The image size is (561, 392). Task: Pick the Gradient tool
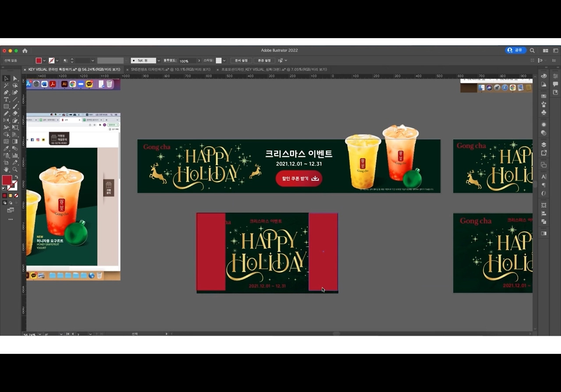pos(15,141)
